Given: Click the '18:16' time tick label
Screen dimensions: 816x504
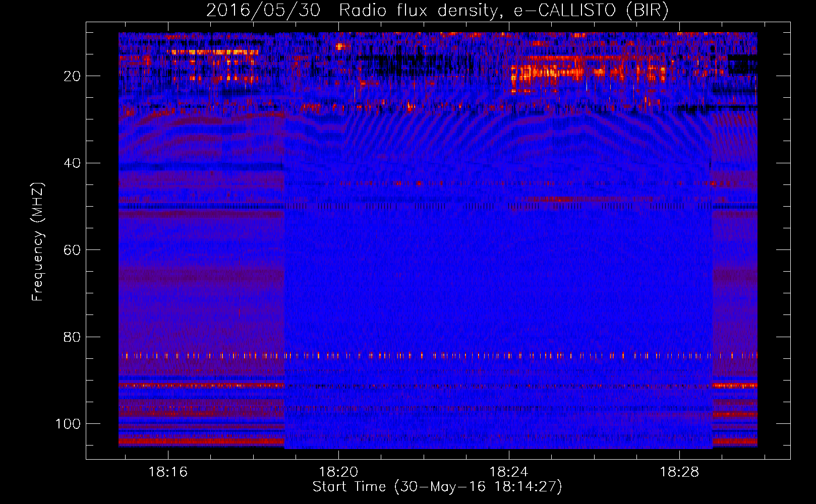Looking at the screenshot, I should (168, 472).
